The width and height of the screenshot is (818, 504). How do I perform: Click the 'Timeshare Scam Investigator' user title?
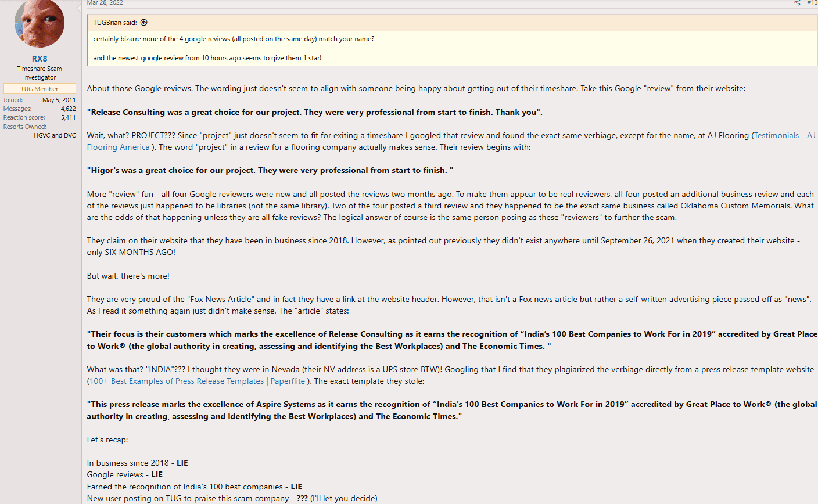(40, 73)
